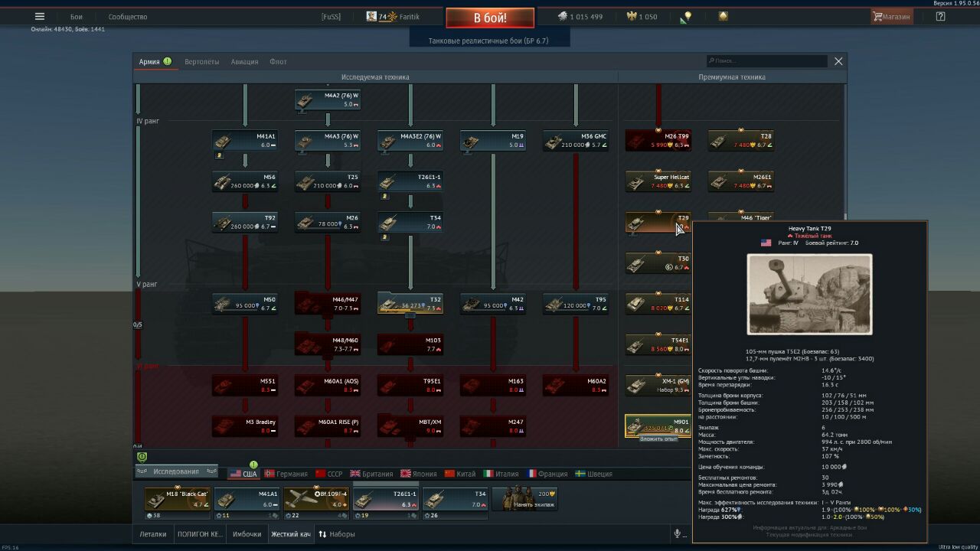Click the [FuSS] squadron tag

click(x=331, y=17)
